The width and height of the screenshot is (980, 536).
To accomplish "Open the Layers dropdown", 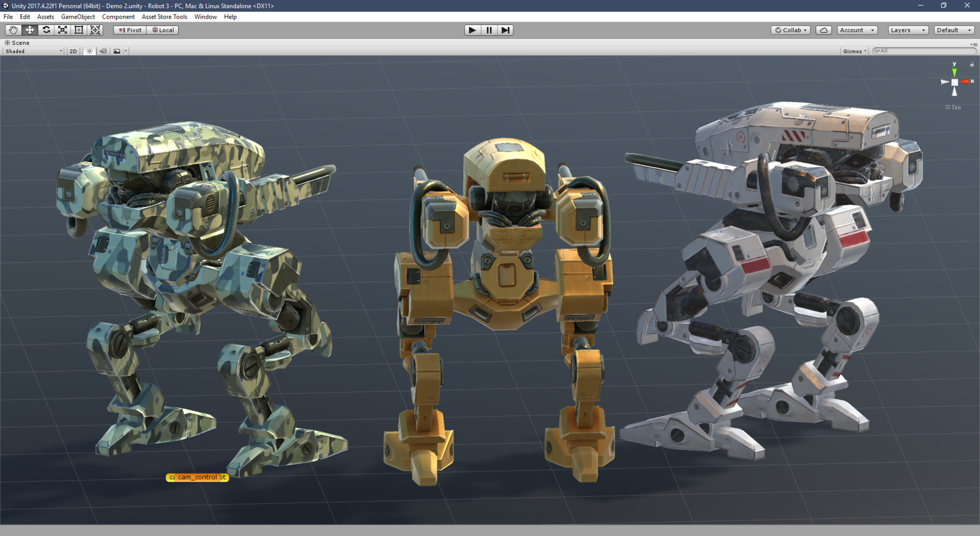I will [907, 30].
